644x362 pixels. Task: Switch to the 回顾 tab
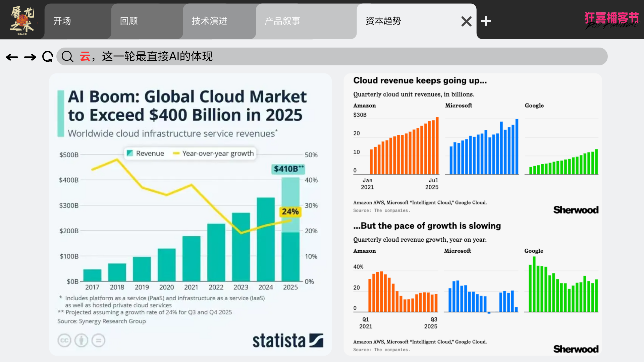[129, 21]
